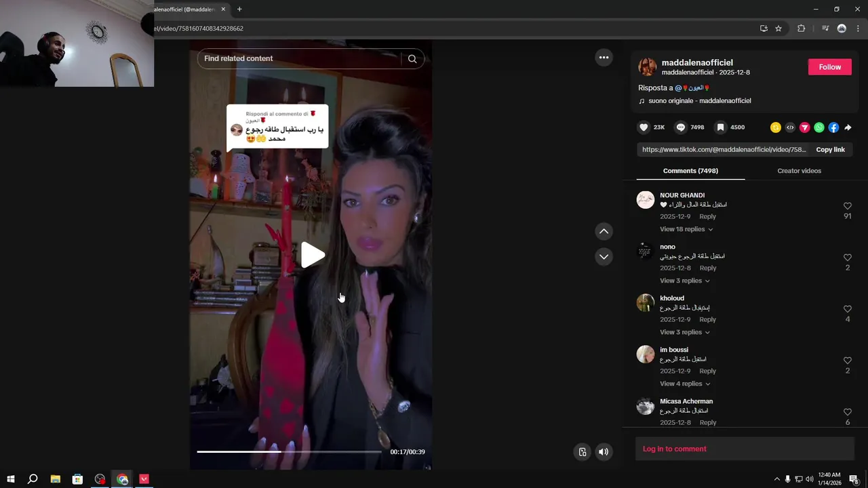
Task: Open the picture-in-picture mini player icon
Action: [x=582, y=452]
